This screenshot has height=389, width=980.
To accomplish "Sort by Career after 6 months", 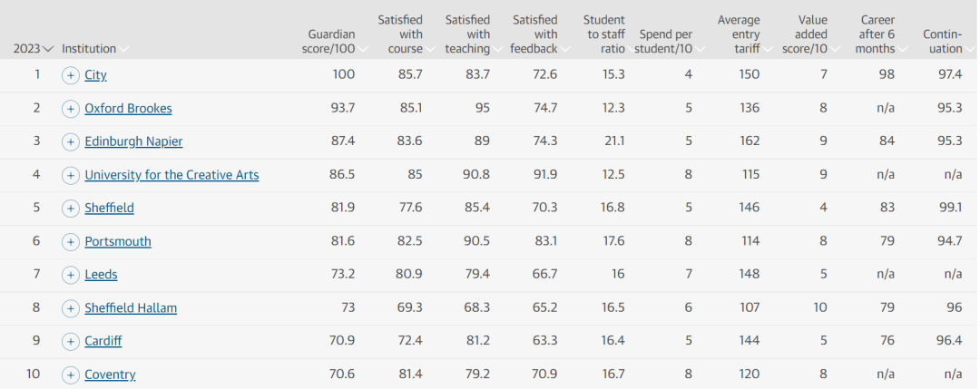I will tap(876, 34).
